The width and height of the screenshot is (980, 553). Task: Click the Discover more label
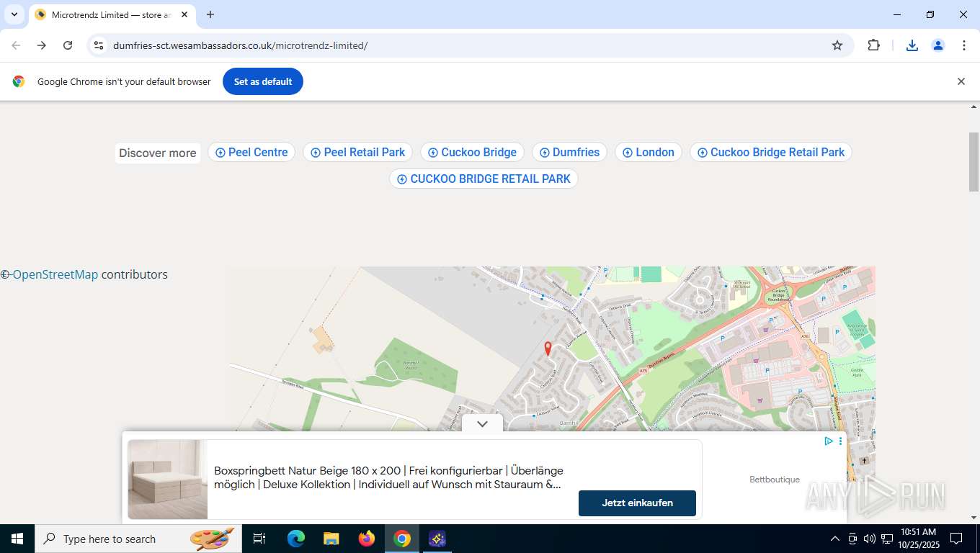158,153
